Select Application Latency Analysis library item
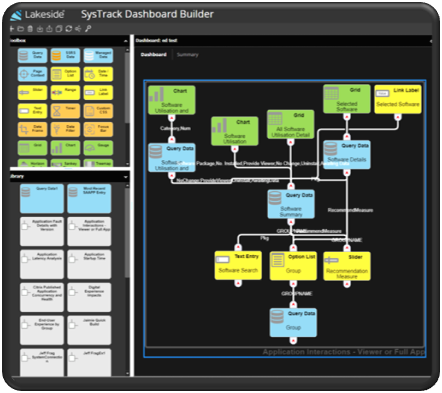Image resolution: width=442 pixels, height=393 pixels. click(x=42, y=264)
